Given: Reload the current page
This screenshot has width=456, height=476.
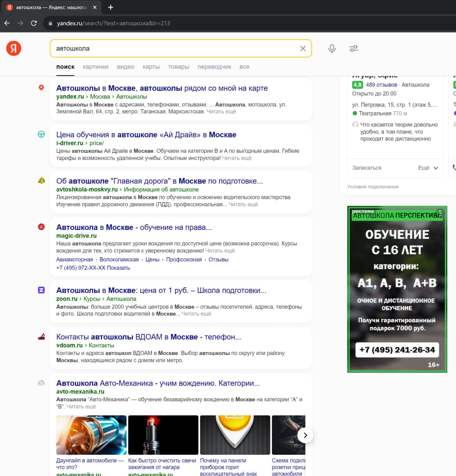Looking at the screenshot, I should (34, 23).
